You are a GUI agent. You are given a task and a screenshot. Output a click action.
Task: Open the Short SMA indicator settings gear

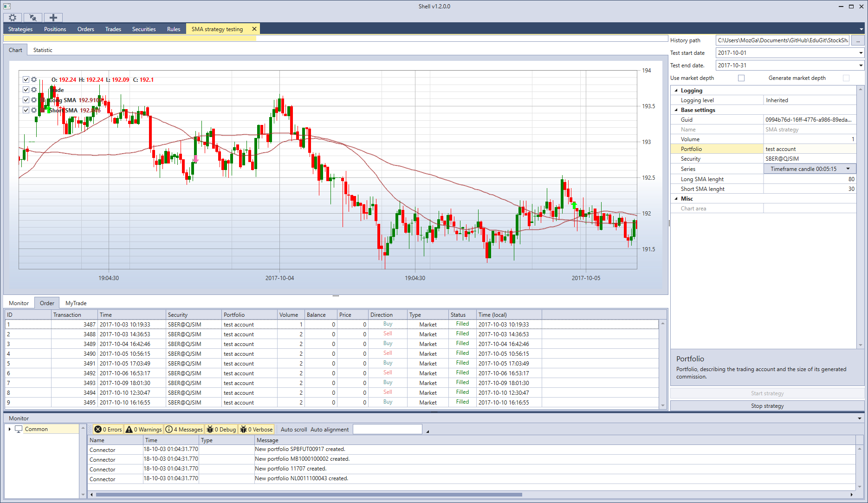pyautogui.click(x=34, y=110)
